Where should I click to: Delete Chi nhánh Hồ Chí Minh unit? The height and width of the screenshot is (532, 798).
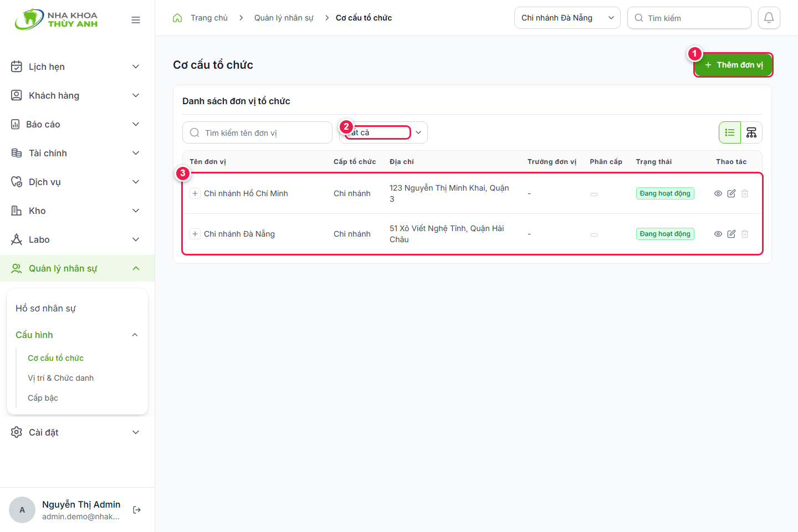pos(745,193)
